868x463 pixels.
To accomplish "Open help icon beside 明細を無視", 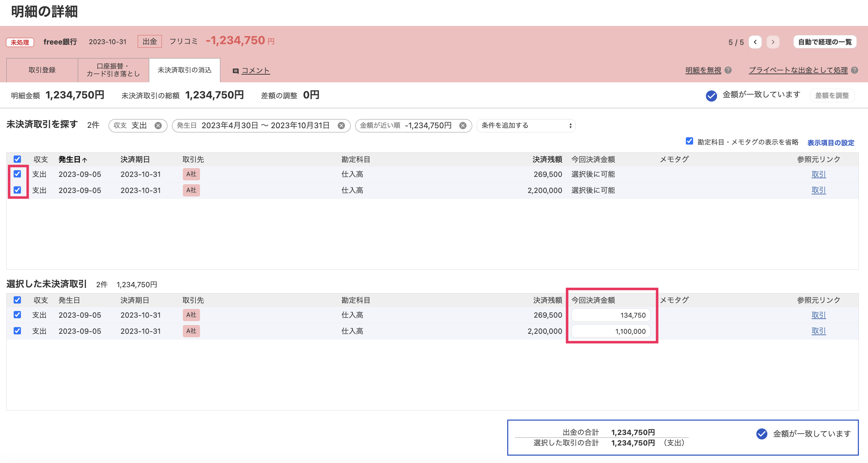I will pos(728,70).
